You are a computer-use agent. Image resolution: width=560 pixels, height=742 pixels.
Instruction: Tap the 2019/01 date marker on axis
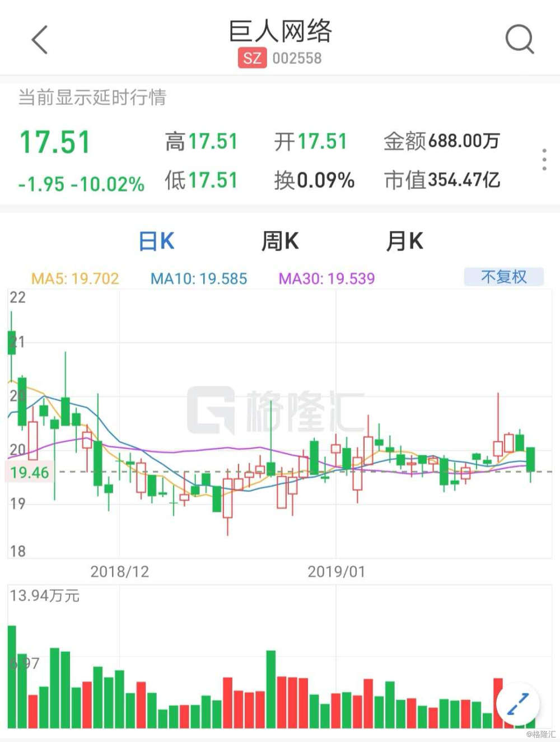point(336,572)
